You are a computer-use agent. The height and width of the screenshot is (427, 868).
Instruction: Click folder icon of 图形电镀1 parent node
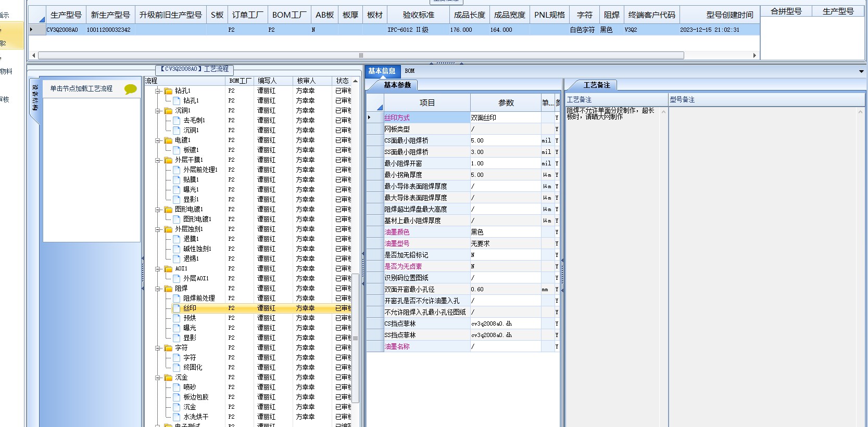pyautogui.click(x=168, y=210)
